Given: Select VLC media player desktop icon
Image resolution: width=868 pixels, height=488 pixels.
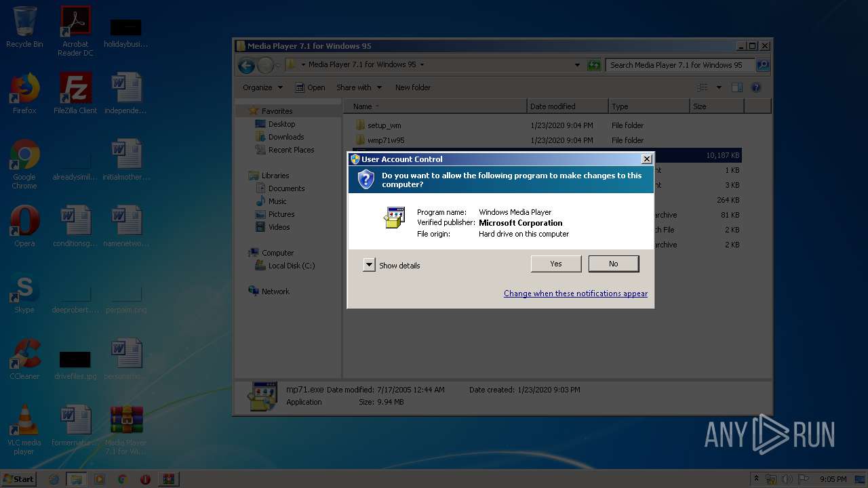Looking at the screenshot, I should coord(24,430).
